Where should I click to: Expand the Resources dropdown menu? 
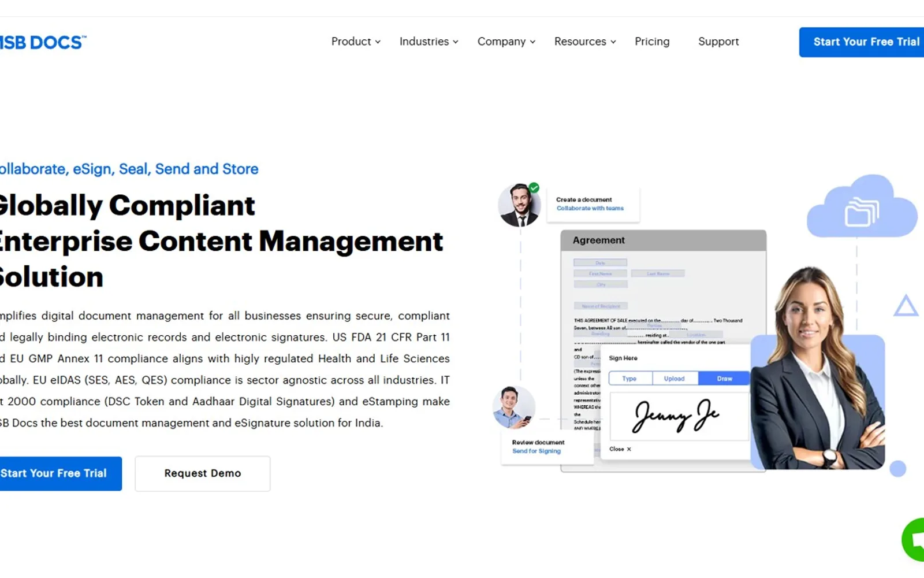pos(585,42)
